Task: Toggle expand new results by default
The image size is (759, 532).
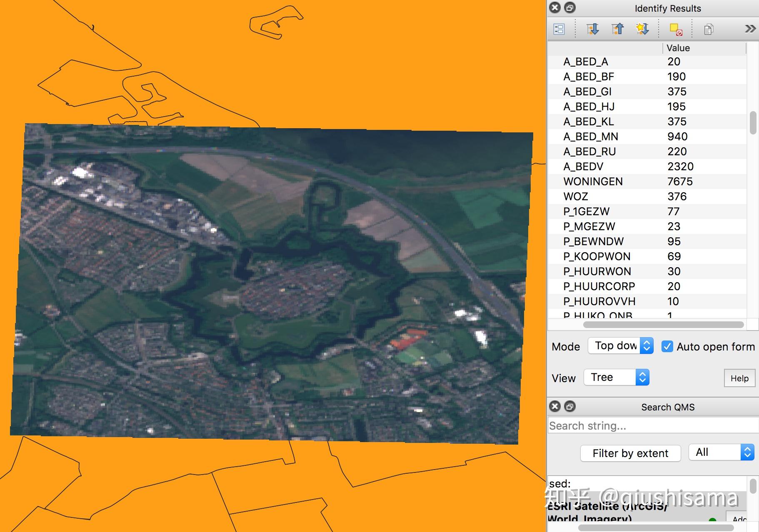Action: 642,29
